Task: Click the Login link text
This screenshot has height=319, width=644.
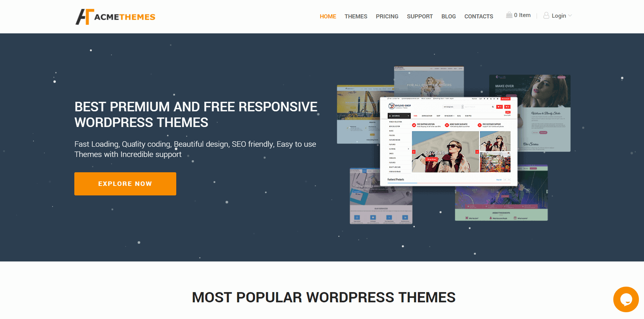Action: coord(559,16)
